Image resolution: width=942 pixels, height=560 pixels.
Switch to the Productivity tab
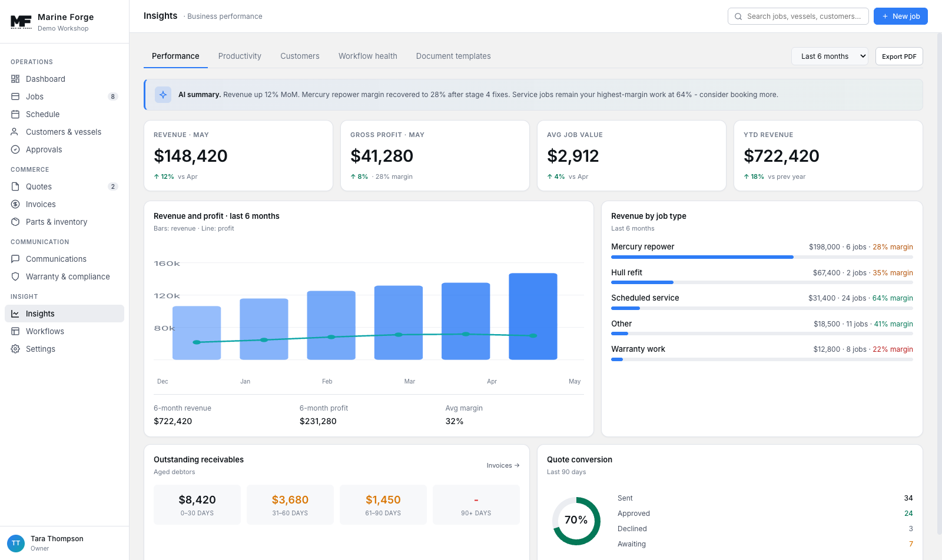click(240, 56)
